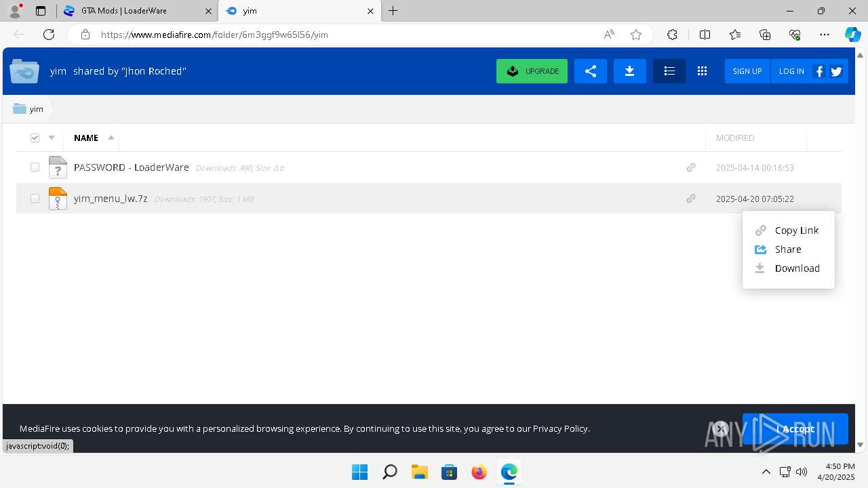Click the yim_menu_lw.7z archive icon
The height and width of the screenshot is (488, 868).
(x=58, y=199)
